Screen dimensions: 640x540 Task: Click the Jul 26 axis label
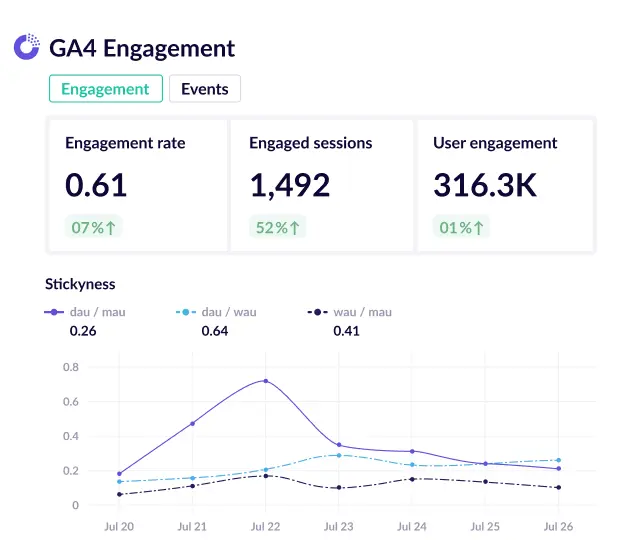558,527
